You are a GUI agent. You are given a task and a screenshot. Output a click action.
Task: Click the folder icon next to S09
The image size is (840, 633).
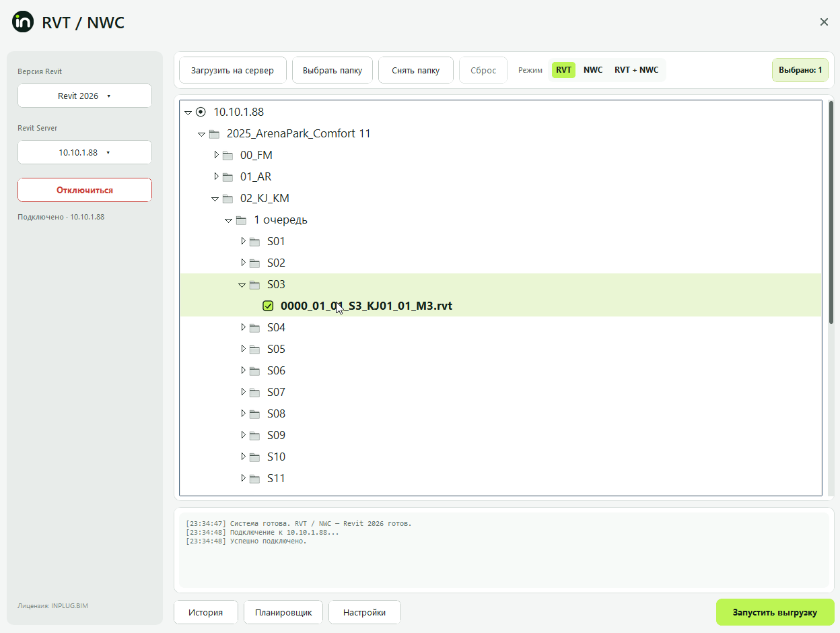(x=254, y=436)
